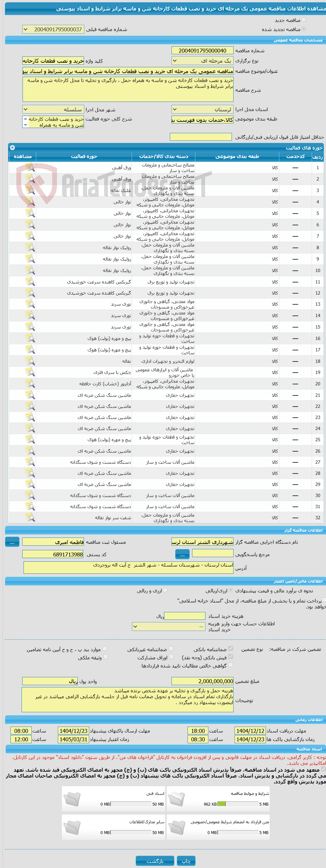Choose rial-only estimate radio option
The image size is (326, 868).
click(231, 590)
